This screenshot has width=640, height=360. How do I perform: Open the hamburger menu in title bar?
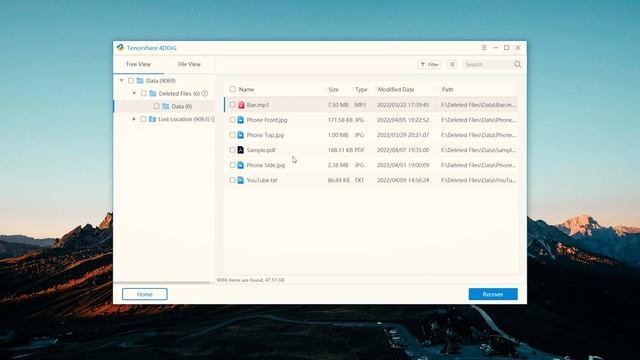tap(484, 48)
